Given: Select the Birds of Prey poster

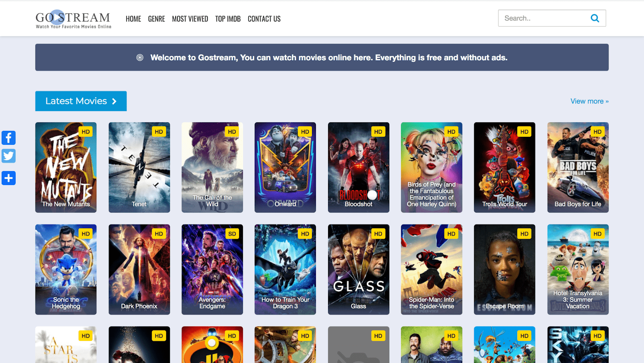Looking at the screenshot, I should [431, 167].
